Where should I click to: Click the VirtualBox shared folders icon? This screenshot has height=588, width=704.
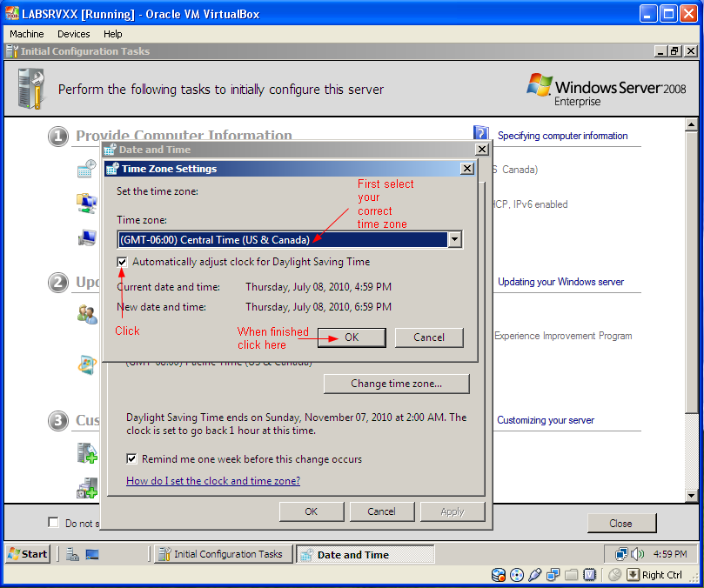point(571,575)
